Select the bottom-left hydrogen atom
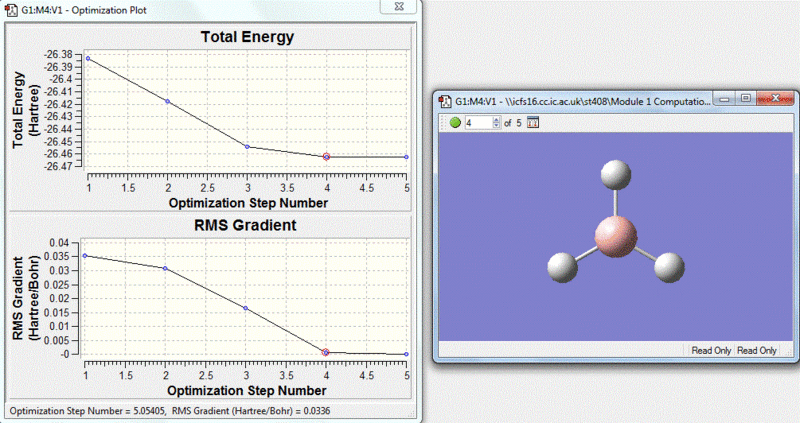800x423 pixels. tap(563, 267)
